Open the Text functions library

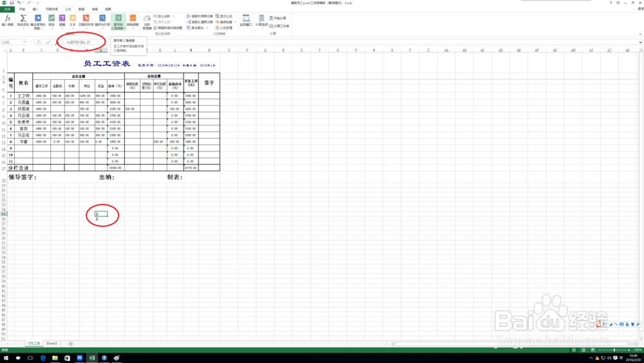click(73, 21)
